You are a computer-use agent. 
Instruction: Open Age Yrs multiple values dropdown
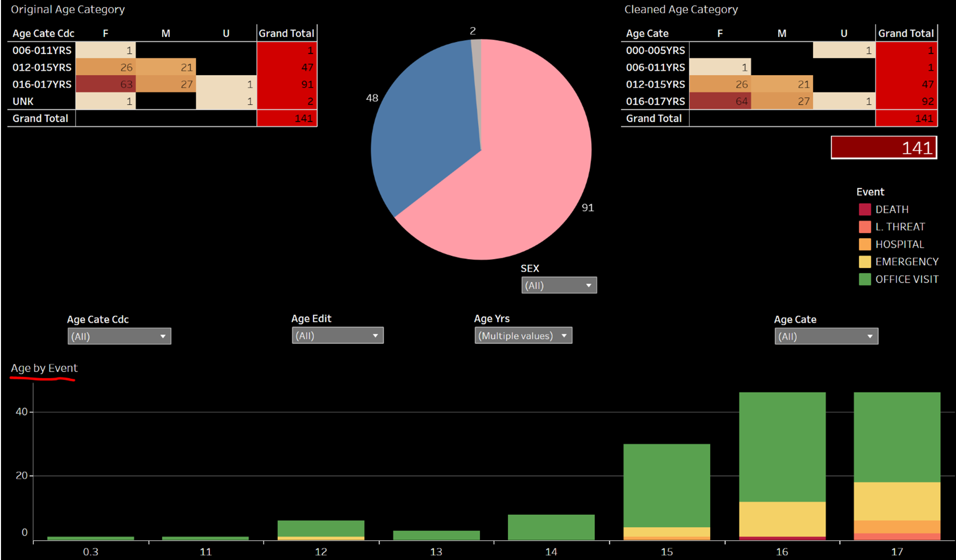pyautogui.click(x=523, y=336)
